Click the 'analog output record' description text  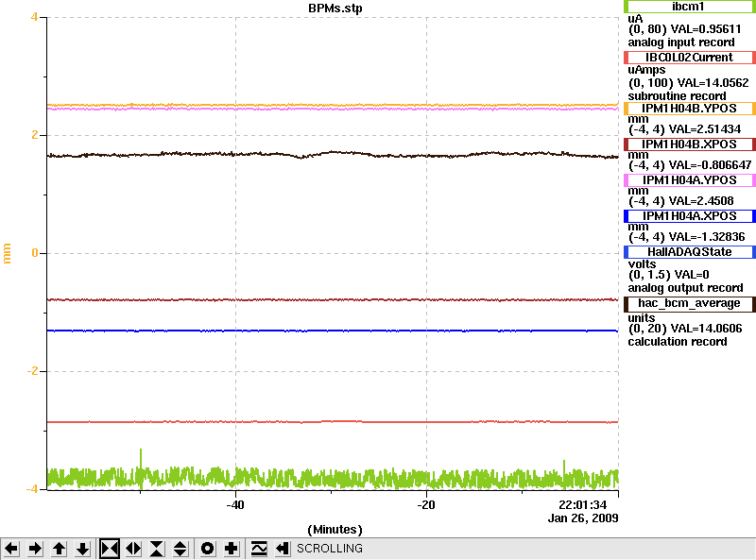tap(685, 288)
